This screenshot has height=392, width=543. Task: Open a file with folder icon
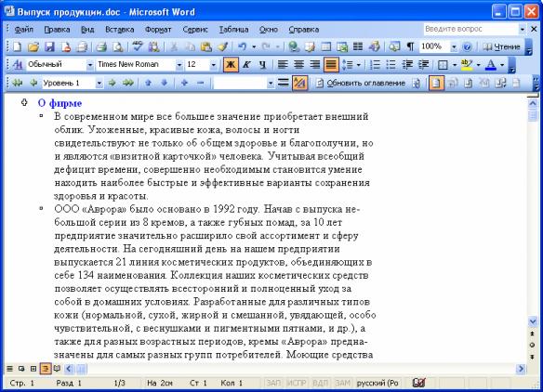pyautogui.click(x=33, y=46)
